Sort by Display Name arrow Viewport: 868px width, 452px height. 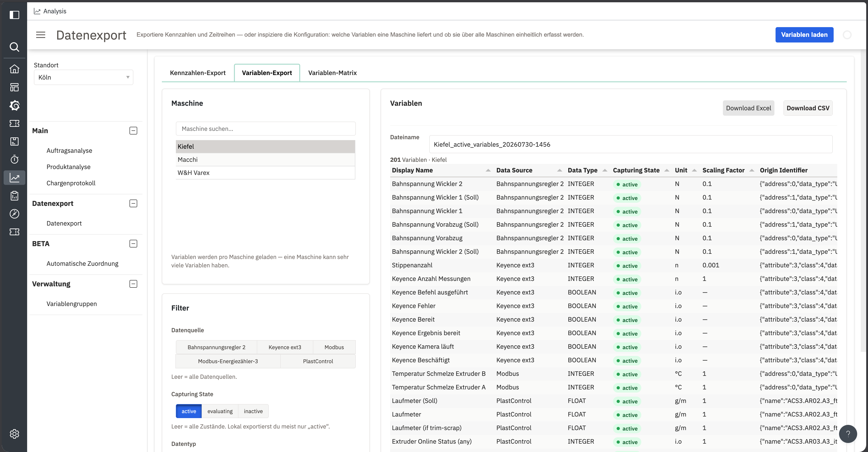point(488,170)
